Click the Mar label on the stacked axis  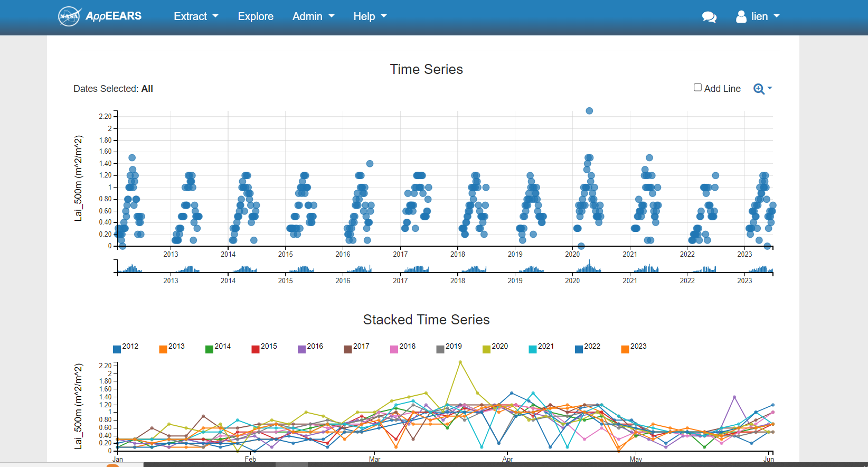pos(374,459)
